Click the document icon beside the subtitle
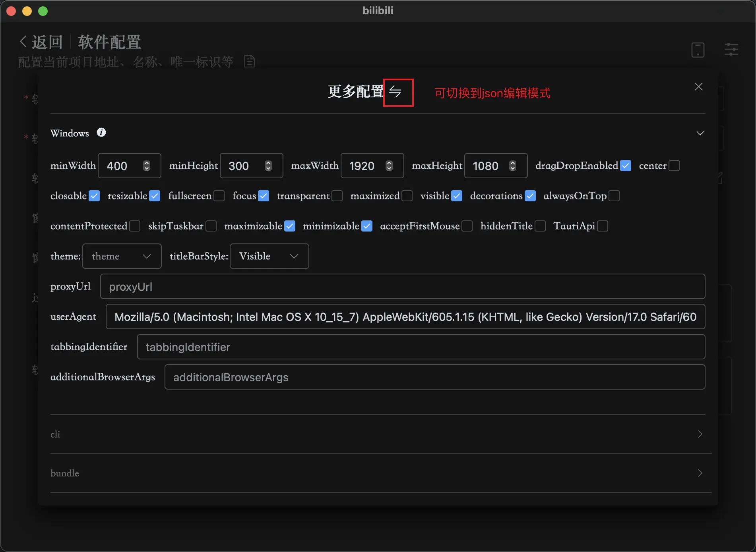This screenshot has height=552, width=756. pos(249,62)
